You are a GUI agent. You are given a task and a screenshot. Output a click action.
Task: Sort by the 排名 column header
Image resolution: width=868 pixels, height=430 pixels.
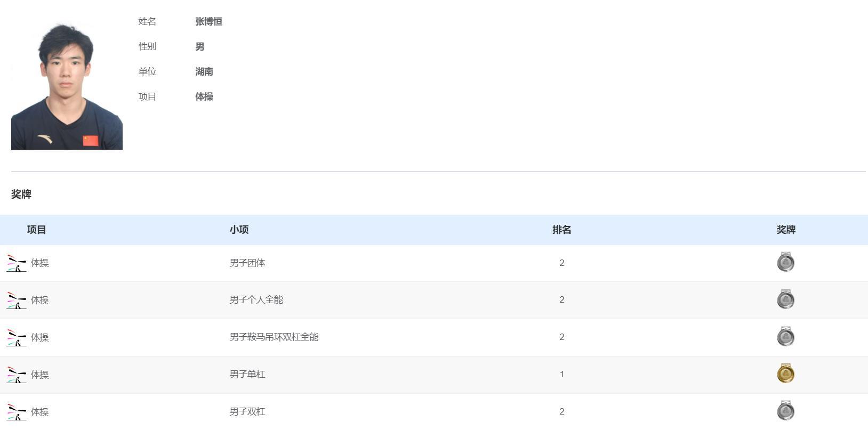(x=561, y=230)
